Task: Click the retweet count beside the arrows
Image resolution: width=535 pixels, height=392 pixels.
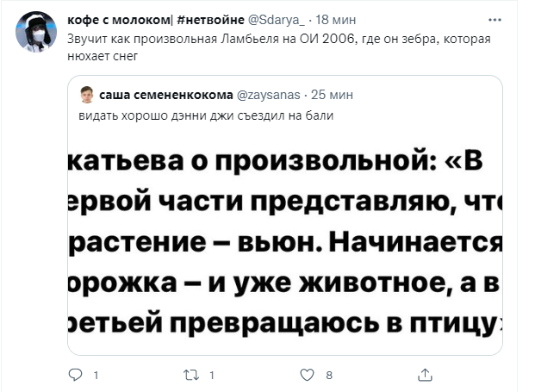Action: tap(212, 375)
